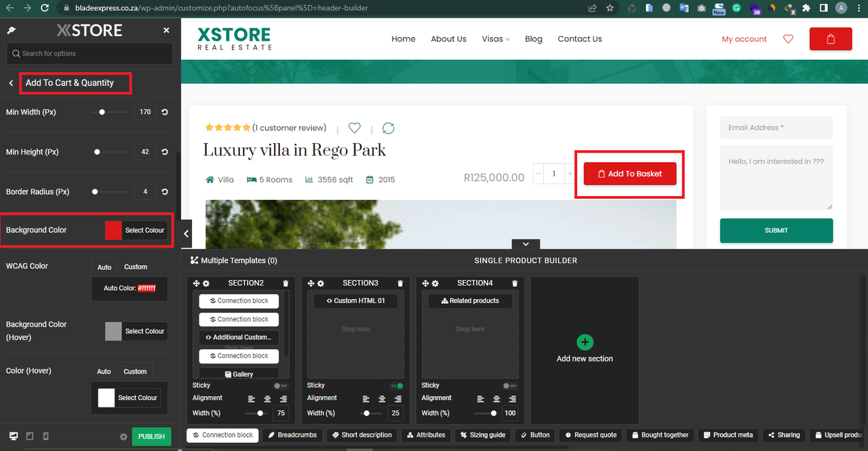Click the green plus to add new section
This screenshot has height=451, width=868.
point(585,342)
